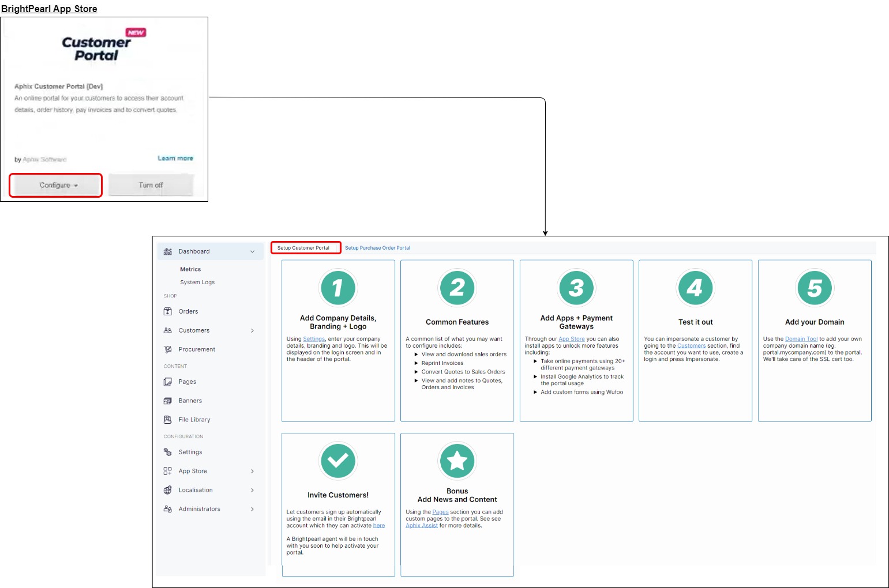Click the green checkmark Invite Customers icon

337,461
